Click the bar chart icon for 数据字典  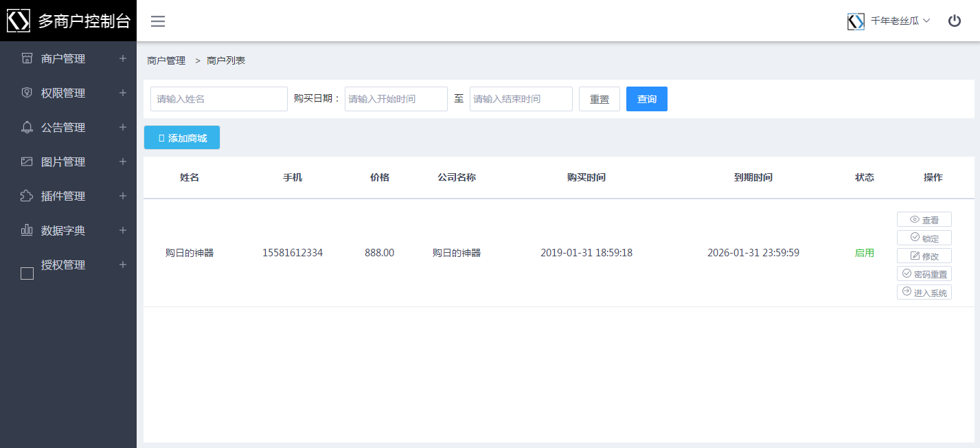(x=27, y=230)
